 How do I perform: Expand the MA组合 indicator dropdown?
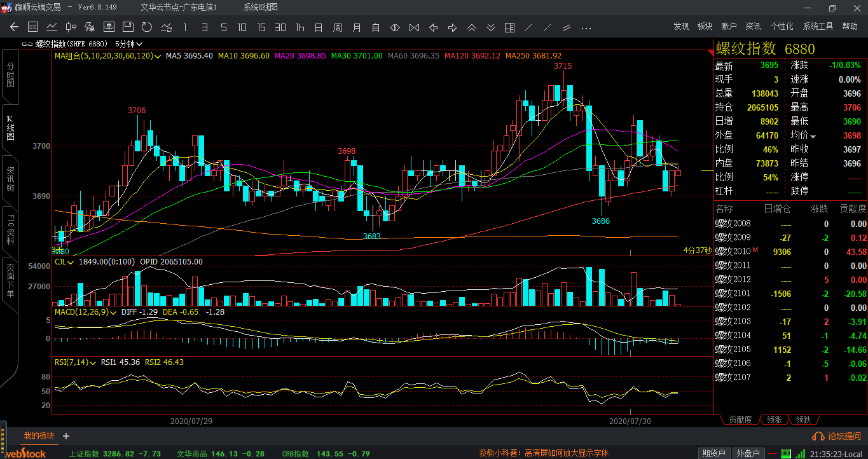(158, 56)
